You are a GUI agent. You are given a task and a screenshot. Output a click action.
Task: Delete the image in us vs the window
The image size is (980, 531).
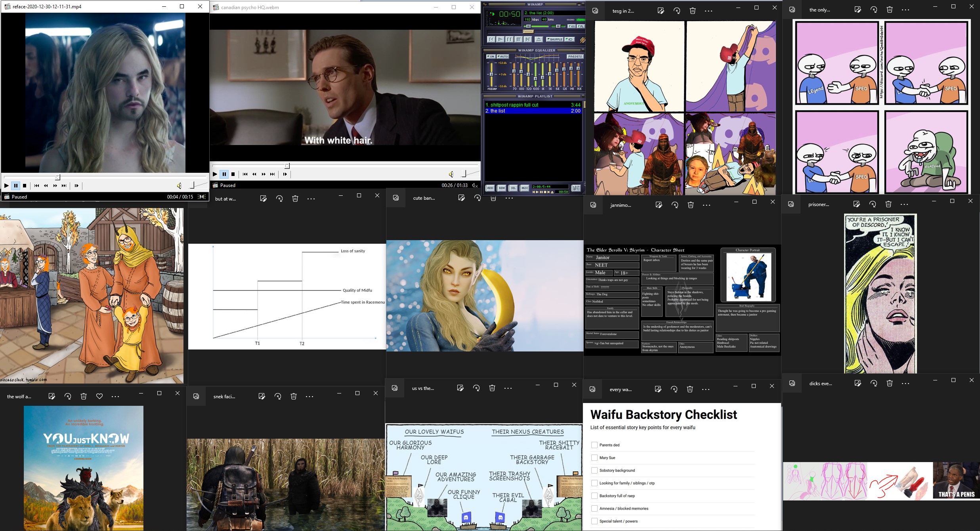pos(492,388)
